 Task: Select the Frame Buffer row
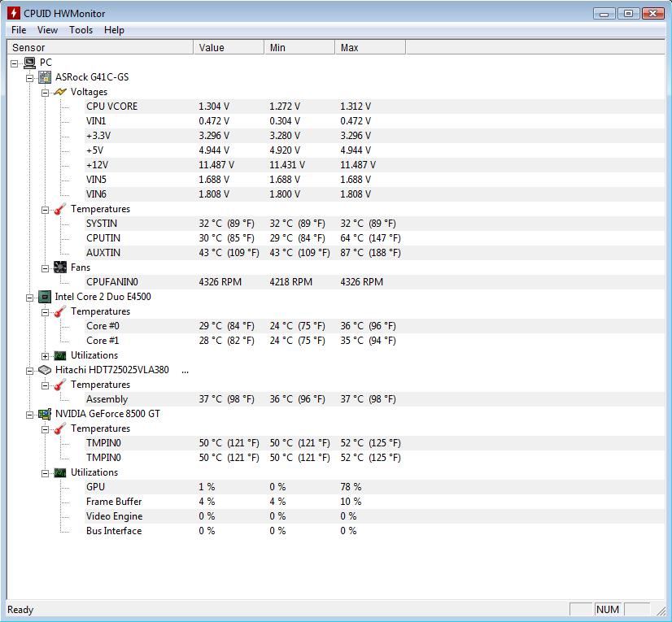(x=375, y=502)
